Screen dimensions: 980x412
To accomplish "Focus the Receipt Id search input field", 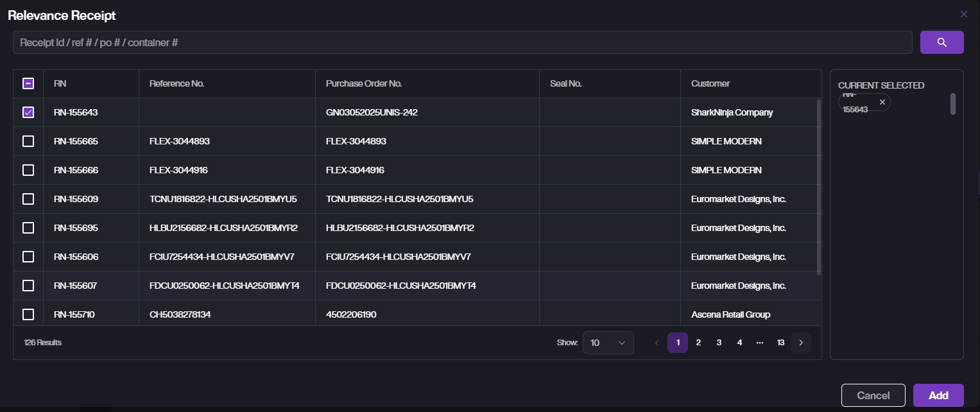I will point(462,42).
